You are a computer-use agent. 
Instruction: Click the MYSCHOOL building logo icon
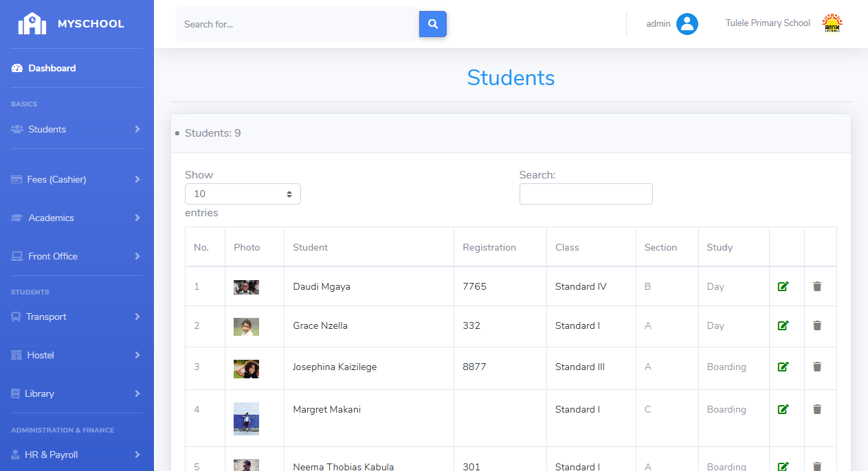[x=32, y=23]
